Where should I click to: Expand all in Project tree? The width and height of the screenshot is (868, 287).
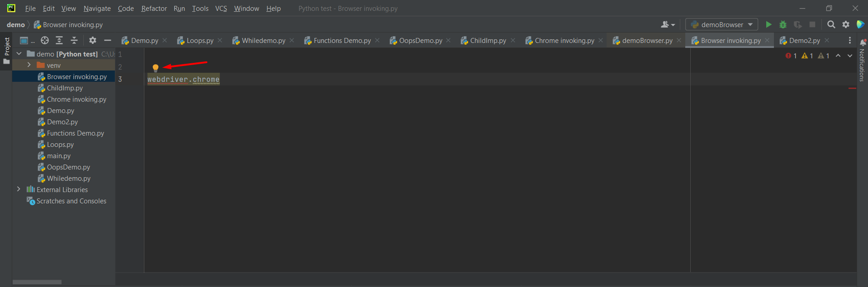point(59,40)
